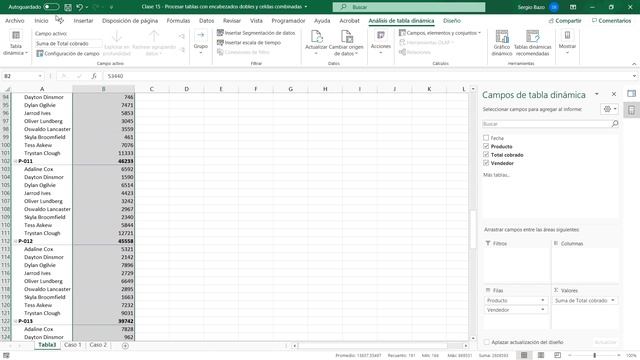Click the Campo activo input field
The height and width of the screenshot is (360, 640).
[x=69, y=43]
